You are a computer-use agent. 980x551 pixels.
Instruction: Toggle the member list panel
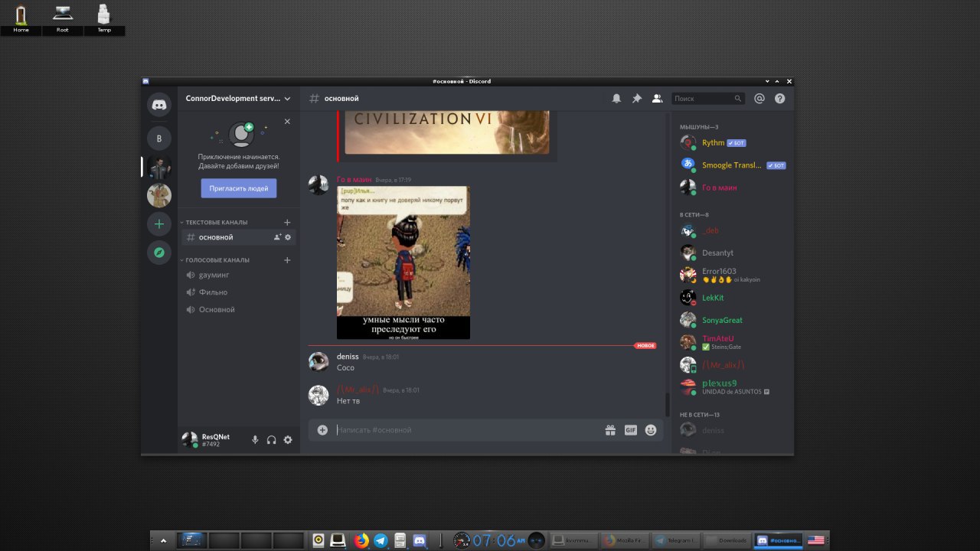657,99
